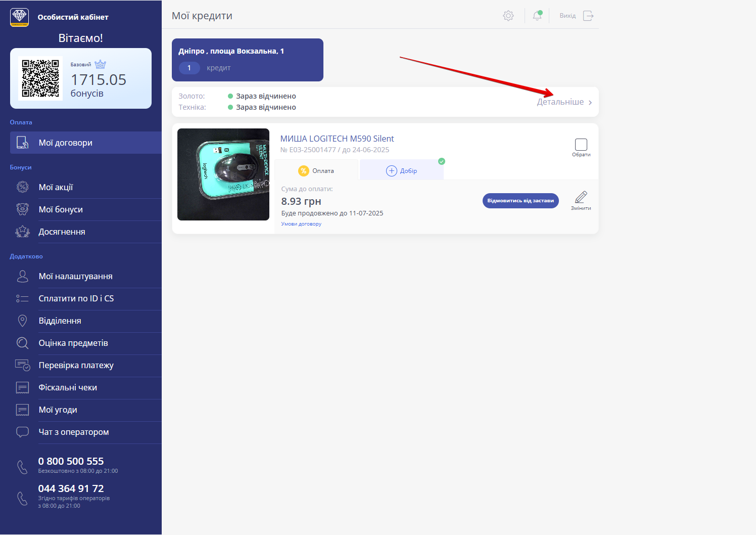
Task: Open Мої договори in the sidebar
Action: coord(66,143)
